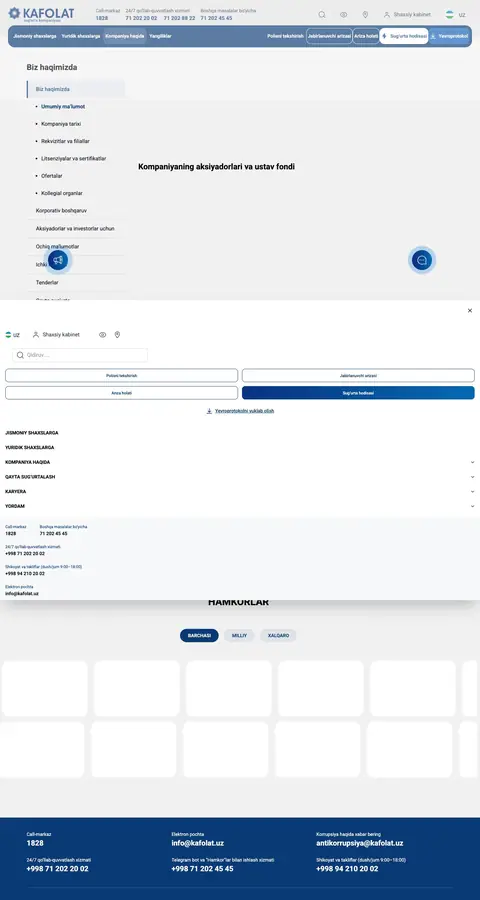Image resolution: width=480 pixels, height=900 pixels.
Task: Select the BARCHASI partners tab
Action: click(x=199, y=636)
